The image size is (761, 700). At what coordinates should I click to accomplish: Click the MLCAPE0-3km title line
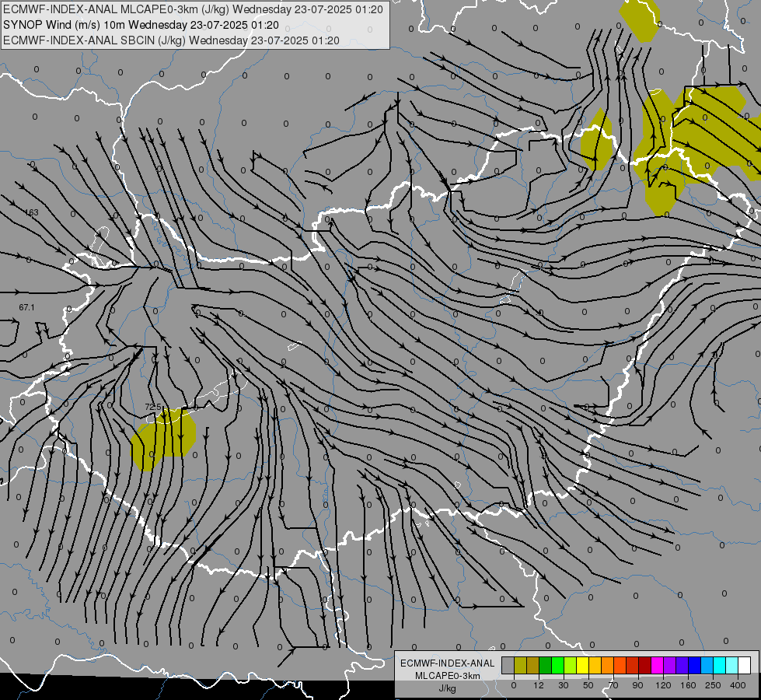point(193,9)
